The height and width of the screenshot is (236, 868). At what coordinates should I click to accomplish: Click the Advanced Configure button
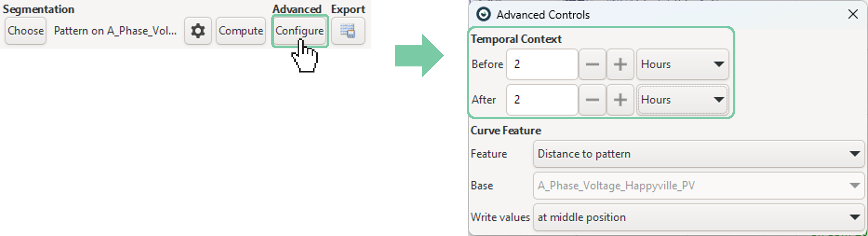[300, 31]
